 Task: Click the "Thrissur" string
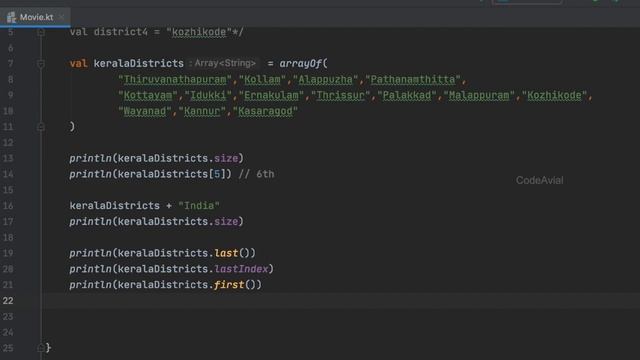pos(340,96)
